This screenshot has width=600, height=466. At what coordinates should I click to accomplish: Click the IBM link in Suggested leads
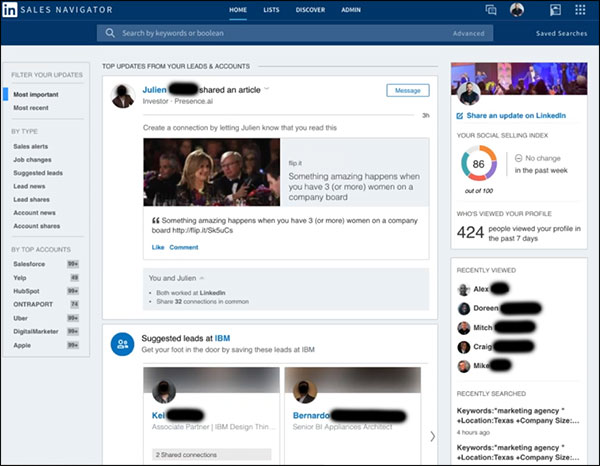click(222, 338)
